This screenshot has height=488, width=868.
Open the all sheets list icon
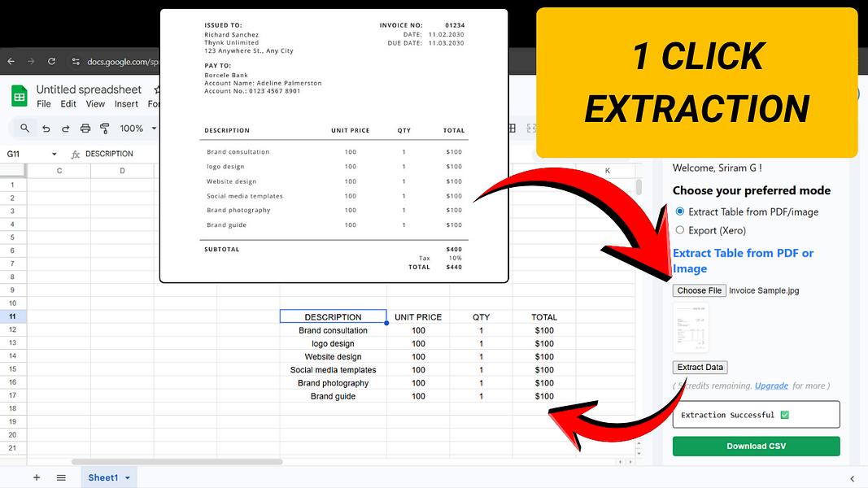[61, 477]
